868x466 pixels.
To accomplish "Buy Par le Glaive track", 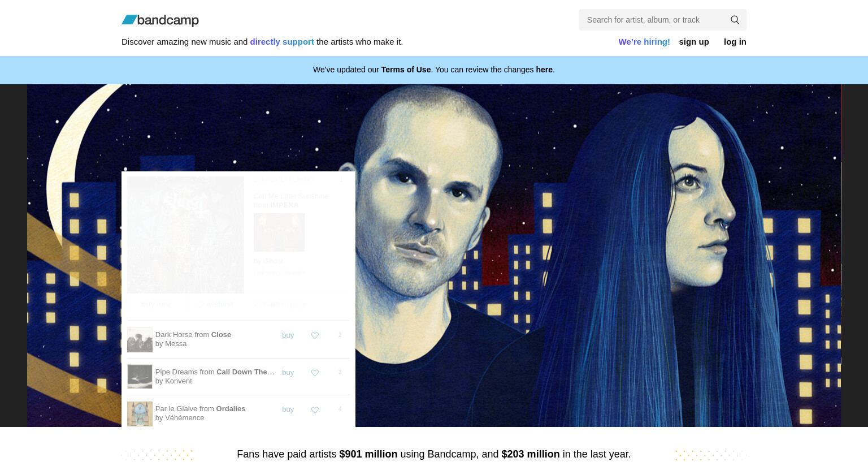I will point(288,409).
